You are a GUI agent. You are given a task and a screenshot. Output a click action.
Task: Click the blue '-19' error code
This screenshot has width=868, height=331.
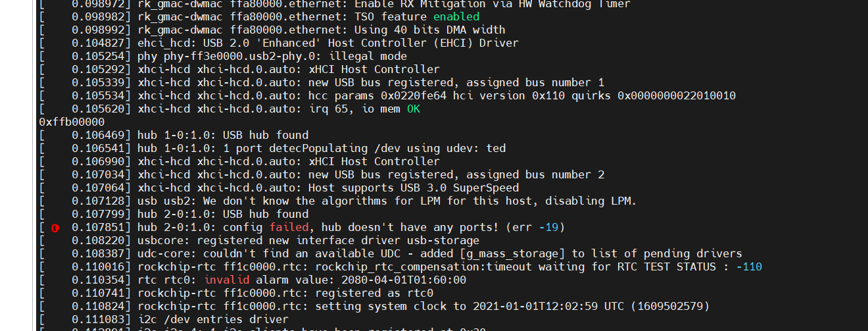pos(548,227)
